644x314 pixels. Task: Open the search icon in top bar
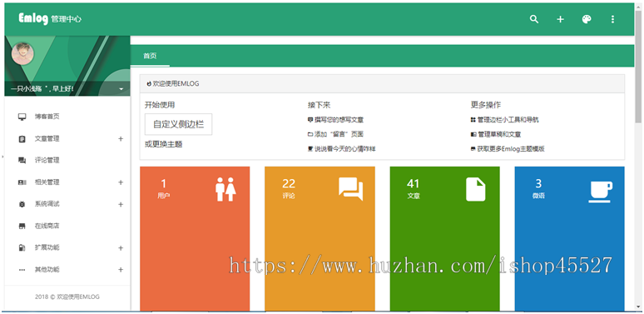coord(534,19)
